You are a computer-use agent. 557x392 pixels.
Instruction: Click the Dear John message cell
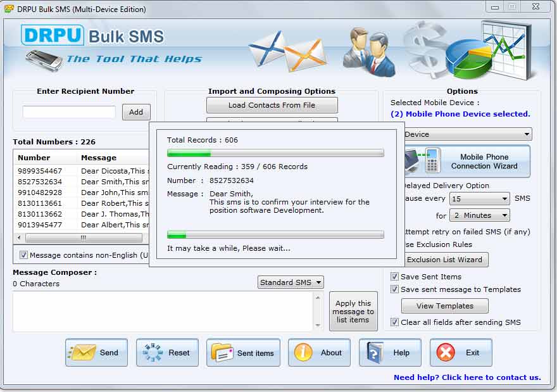tap(115, 193)
